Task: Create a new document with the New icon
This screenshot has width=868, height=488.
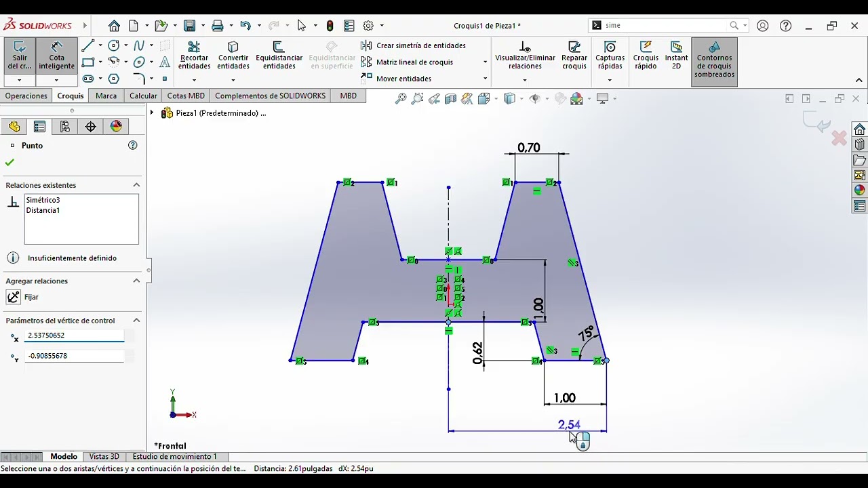Action: point(134,26)
